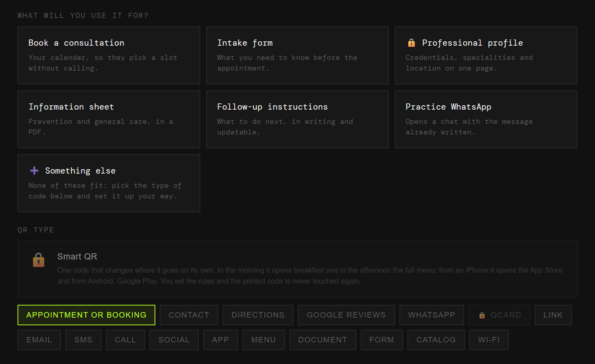Select the WhatsApp QR type
This screenshot has width=595, height=364.
click(432, 315)
